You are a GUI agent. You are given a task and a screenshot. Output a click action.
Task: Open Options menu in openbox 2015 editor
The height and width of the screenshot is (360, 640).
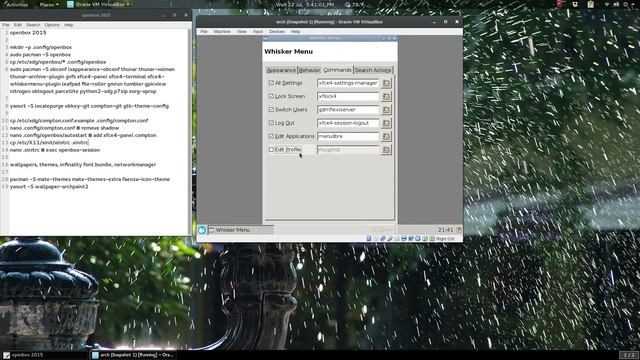coord(52,25)
